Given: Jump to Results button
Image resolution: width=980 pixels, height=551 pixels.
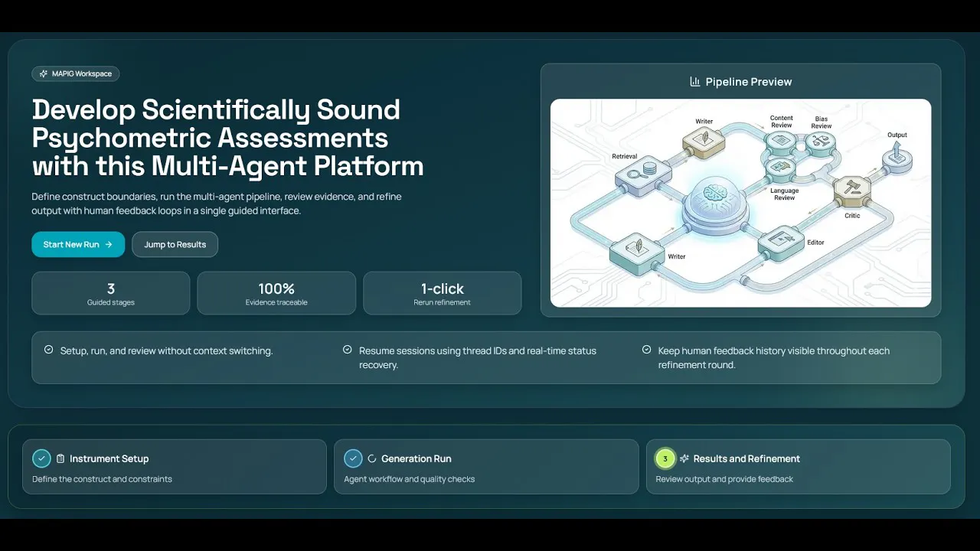Looking at the screenshot, I should tap(175, 245).
